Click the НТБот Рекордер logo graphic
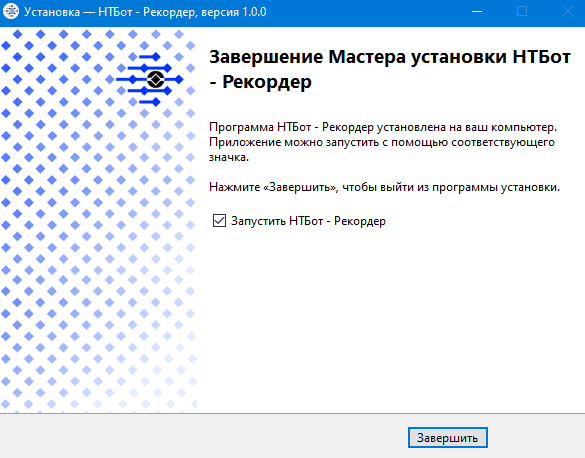This screenshot has height=458, width=585. [x=150, y=79]
